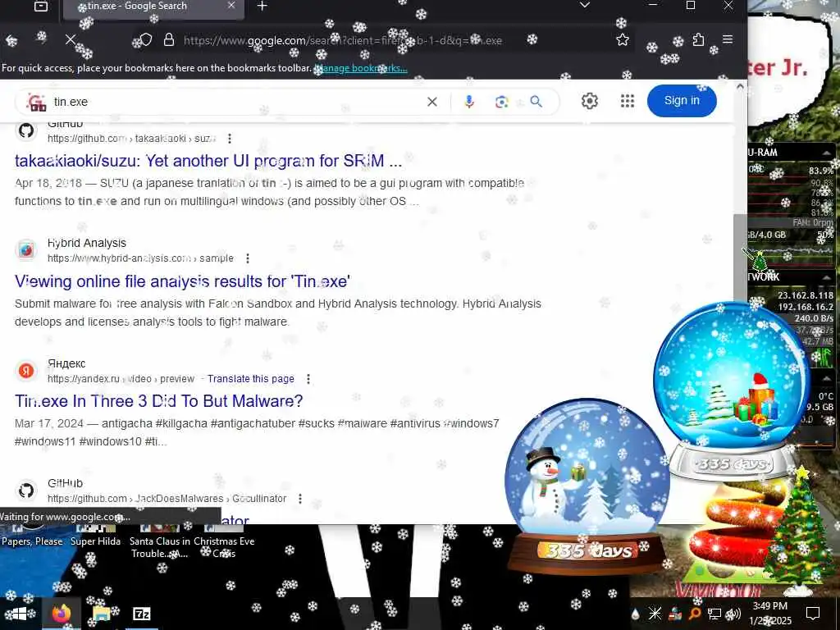Viewport: 840px width, 630px height.
Task: Select the tin.exe - Google Search tab
Action: pyautogui.click(x=153, y=7)
